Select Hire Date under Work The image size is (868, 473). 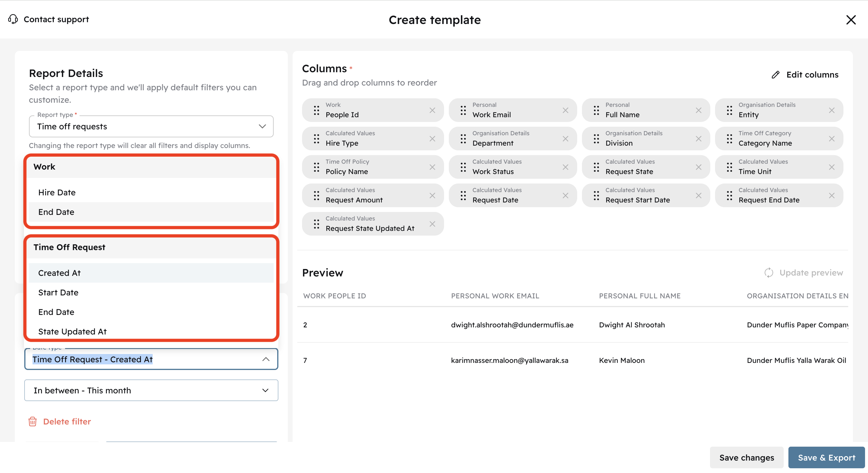[x=57, y=192]
